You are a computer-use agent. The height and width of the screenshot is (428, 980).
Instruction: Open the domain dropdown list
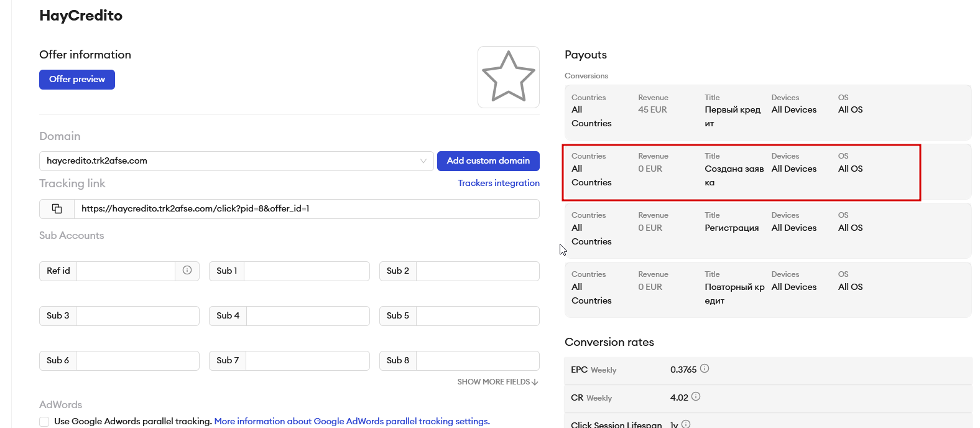tap(423, 161)
